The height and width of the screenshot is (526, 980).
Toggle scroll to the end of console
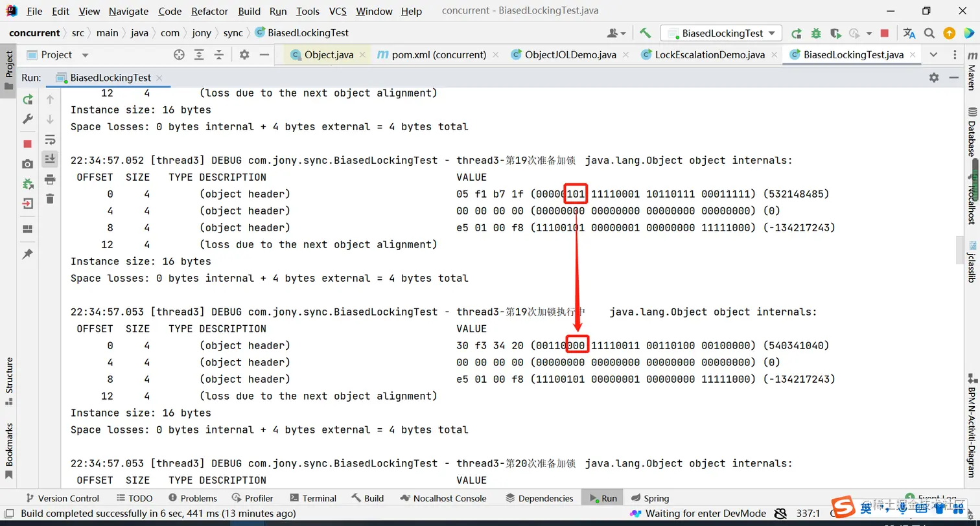point(50,159)
